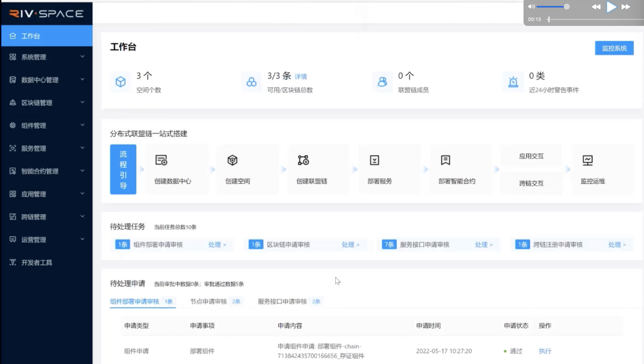Viewport: 644px width, 364px height.
Task: Click the 智能合约管理 icon
Action: click(13, 171)
